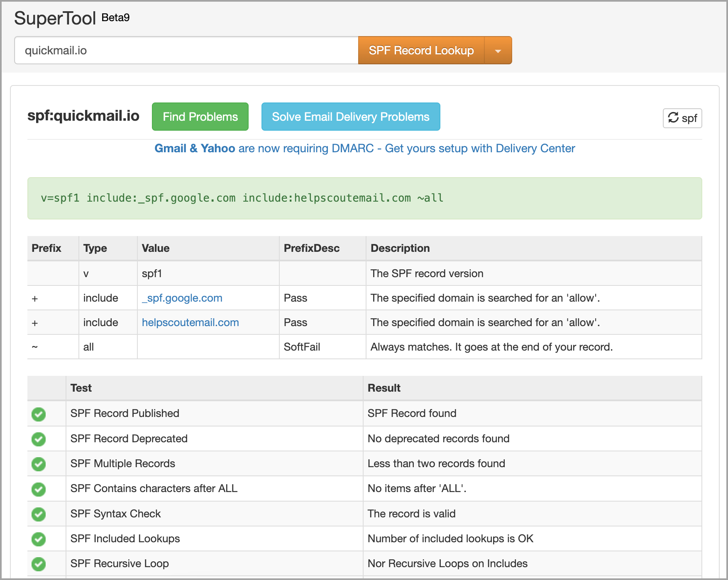The width and height of the screenshot is (728, 580).
Task: Click 'The SPF record version' description
Action: (427, 273)
